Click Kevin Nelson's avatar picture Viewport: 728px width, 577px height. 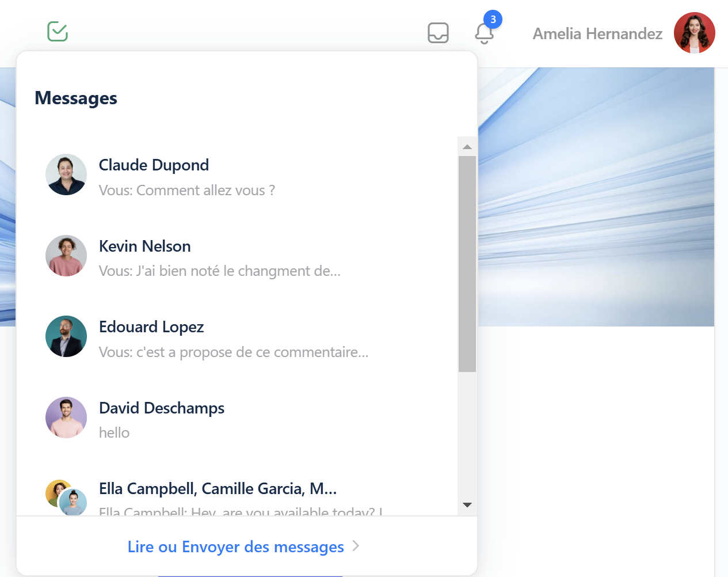(66, 256)
